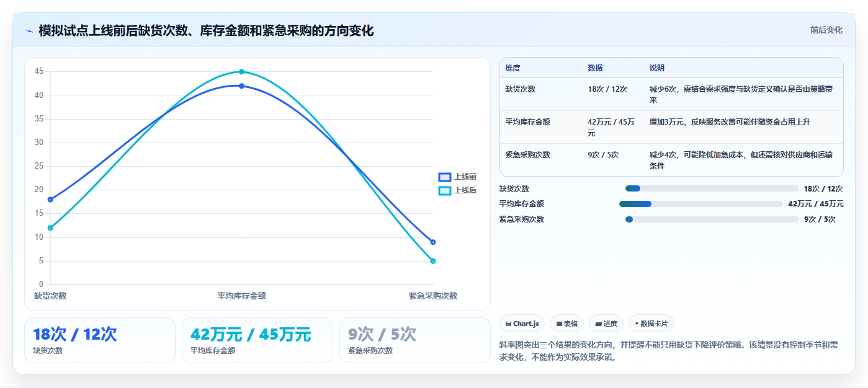Click the 42万元 / 45万元 data card

click(x=257, y=340)
